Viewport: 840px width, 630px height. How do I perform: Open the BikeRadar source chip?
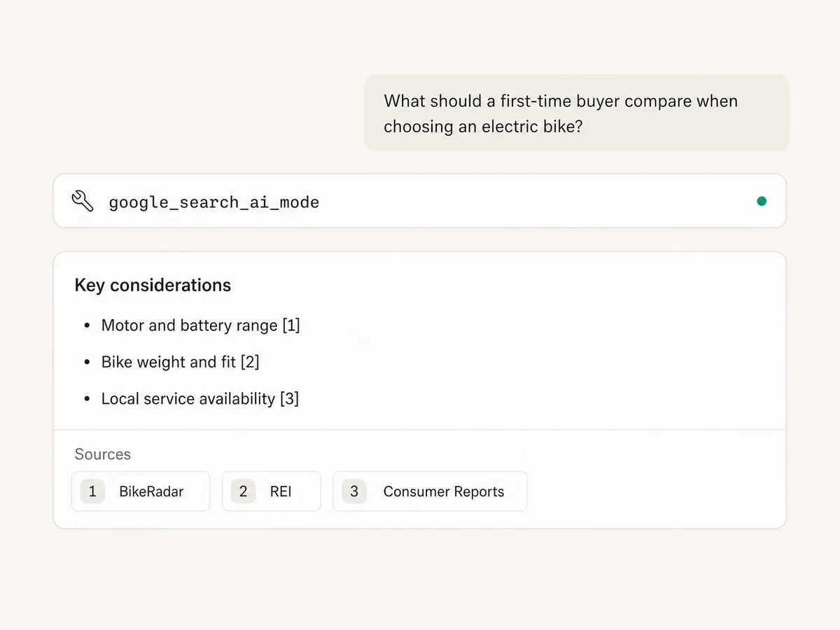click(x=141, y=491)
